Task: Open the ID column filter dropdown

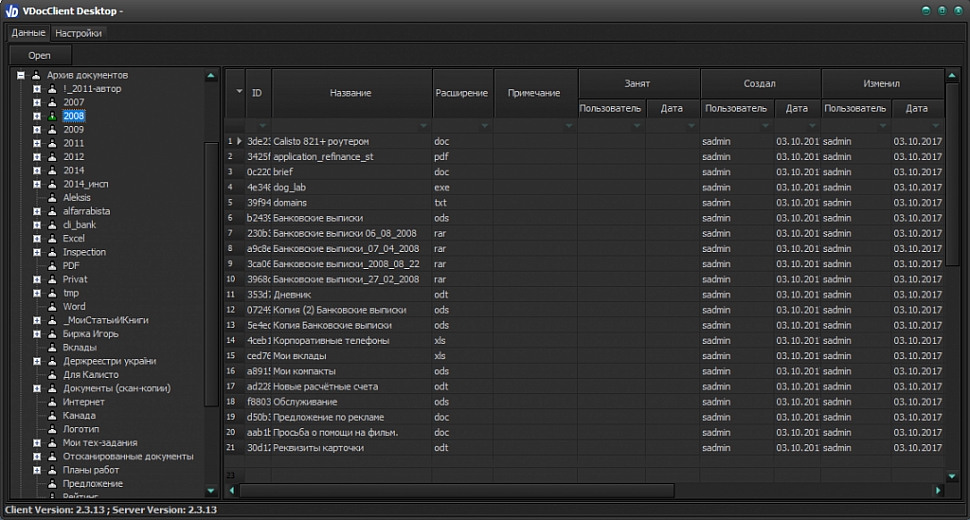Action: click(x=262, y=126)
